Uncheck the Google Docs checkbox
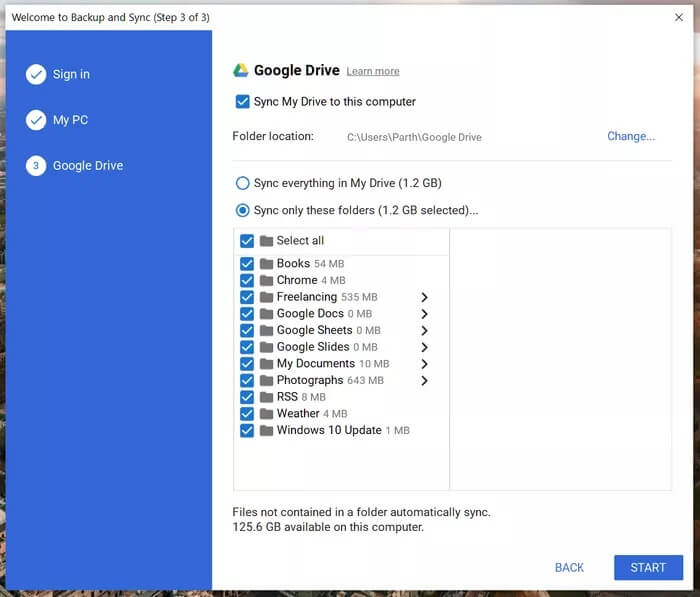 point(247,314)
